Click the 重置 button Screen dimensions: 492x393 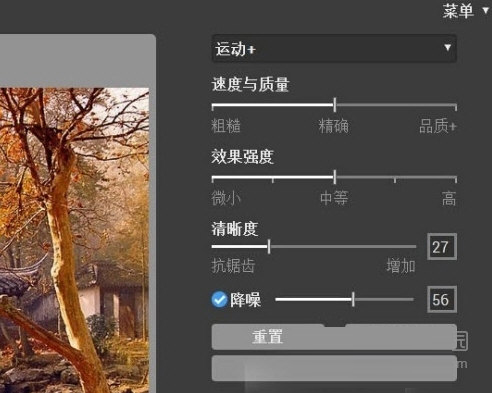(x=334, y=337)
